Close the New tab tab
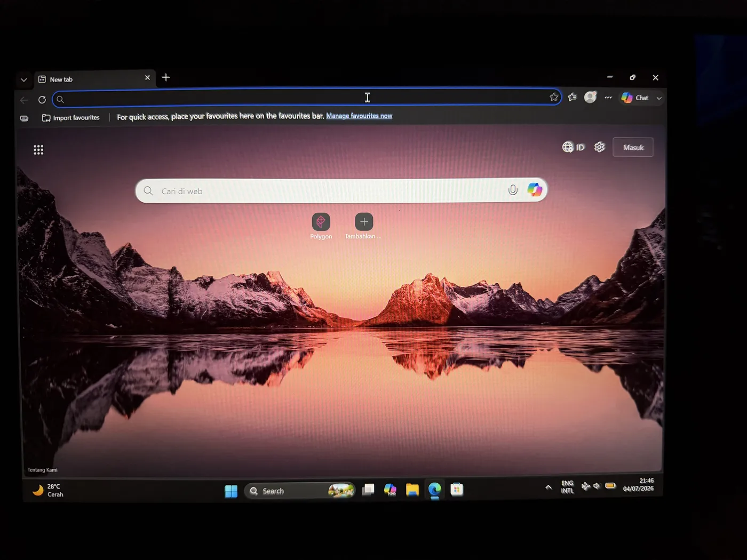This screenshot has height=560, width=747. [x=147, y=78]
